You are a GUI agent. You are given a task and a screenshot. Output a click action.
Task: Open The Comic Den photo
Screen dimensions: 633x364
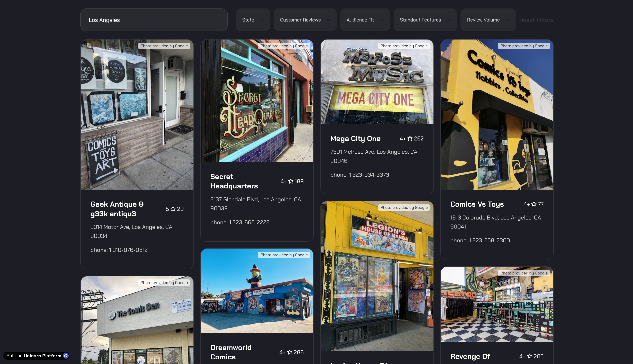(137, 320)
